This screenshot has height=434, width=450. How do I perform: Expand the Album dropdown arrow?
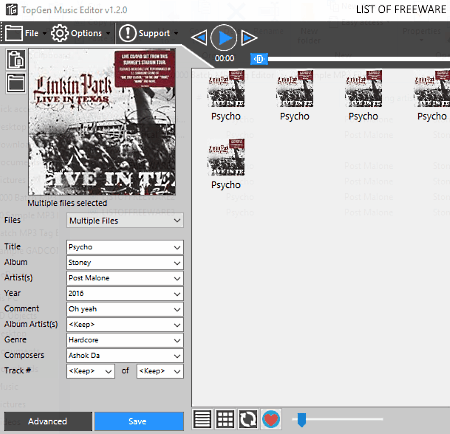point(177,263)
